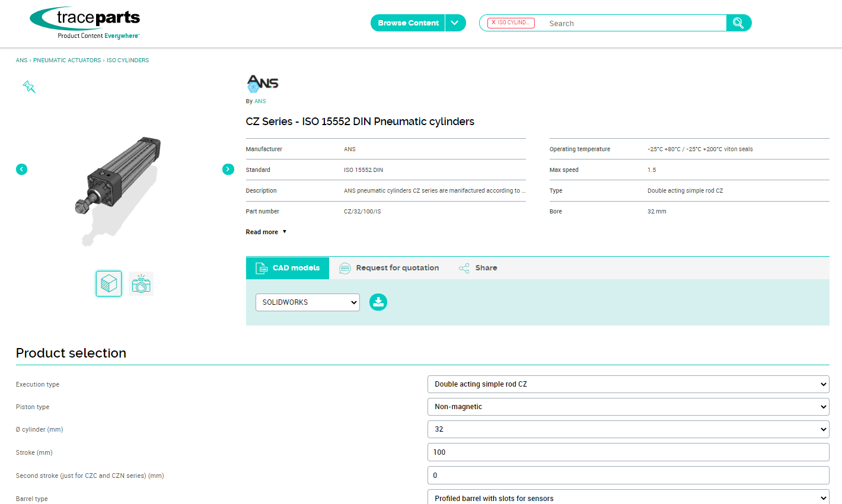Open the SOLIDWORKS CAD format dropdown

(x=307, y=302)
